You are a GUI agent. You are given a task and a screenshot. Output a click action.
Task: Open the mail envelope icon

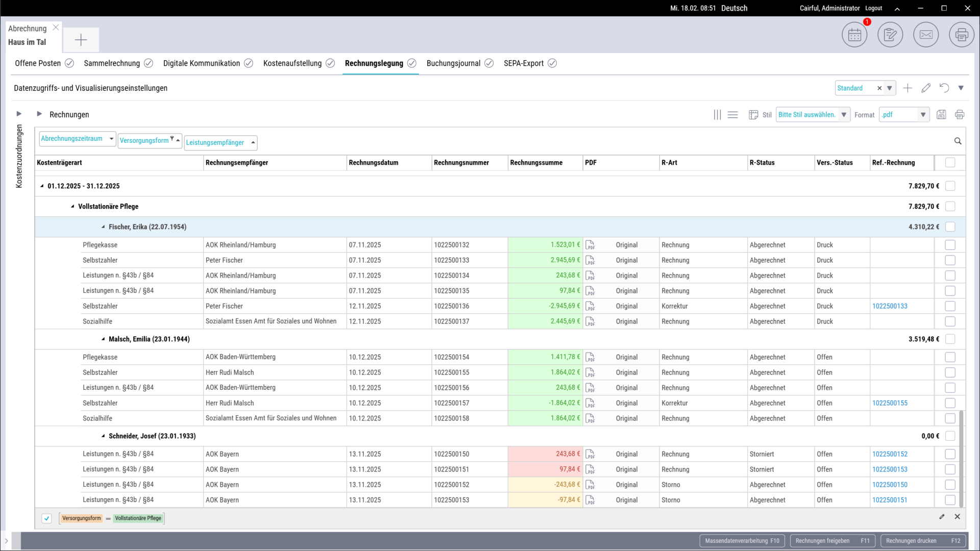tap(926, 35)
